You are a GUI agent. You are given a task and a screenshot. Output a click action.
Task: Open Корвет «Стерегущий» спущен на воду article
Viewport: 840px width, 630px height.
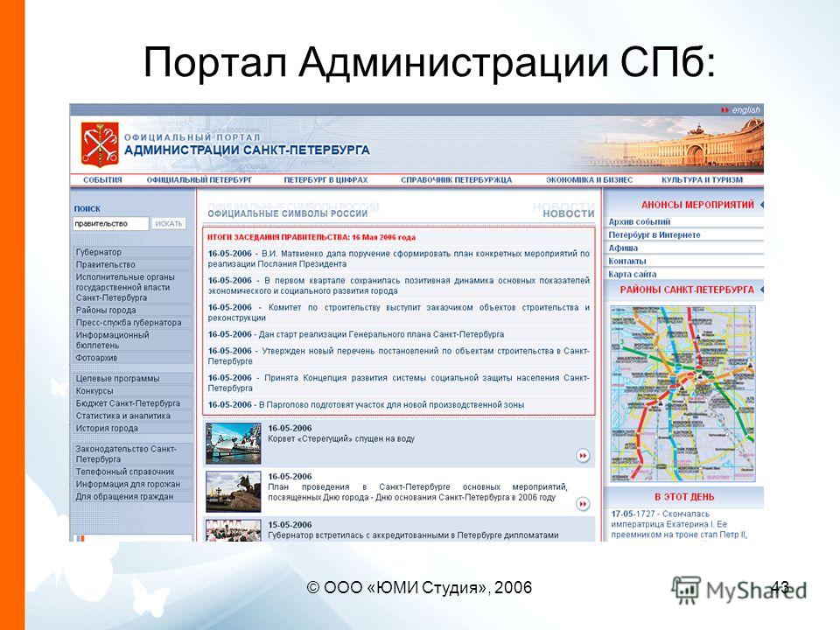341,438
